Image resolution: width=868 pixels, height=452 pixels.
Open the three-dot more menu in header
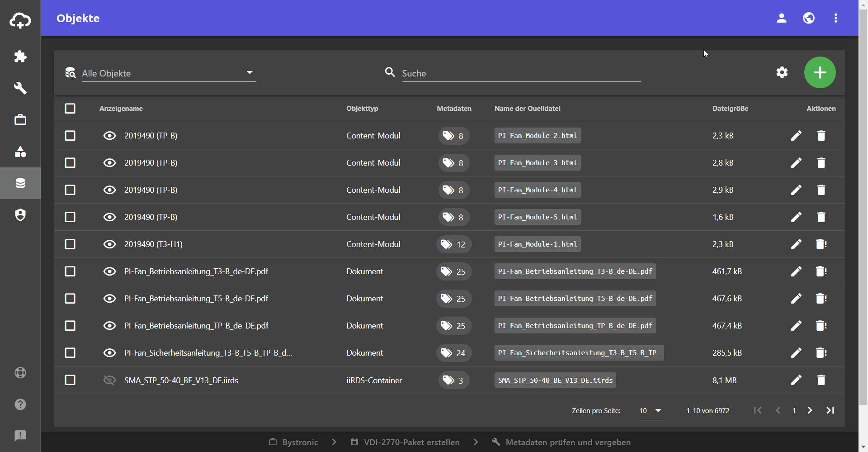836,18
